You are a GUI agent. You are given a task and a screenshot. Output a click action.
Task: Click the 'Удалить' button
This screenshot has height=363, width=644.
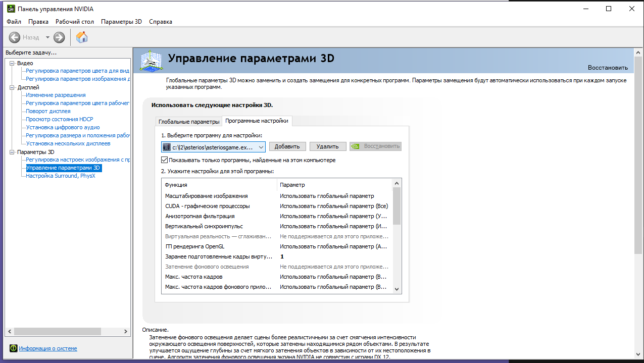pos(327,146)
